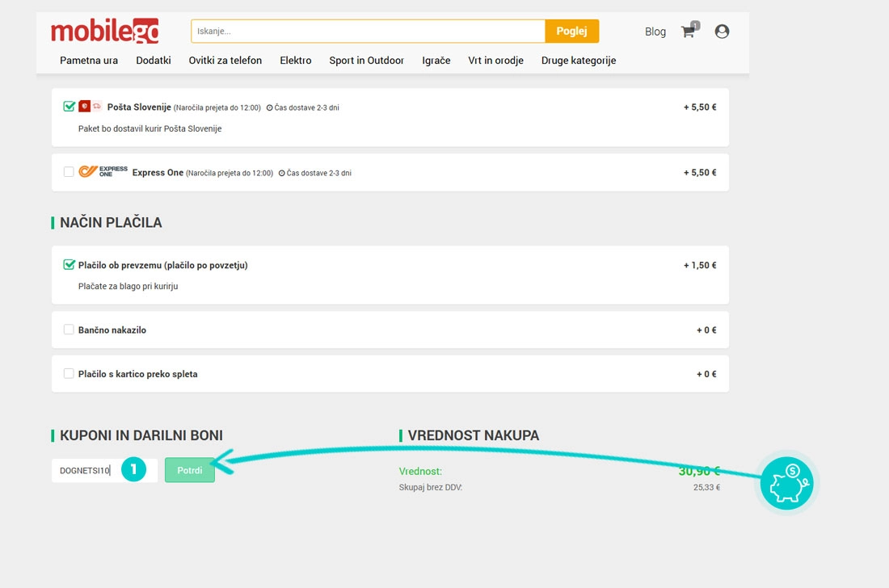Image resolution: width=889 pixels, height=588 pixels.
Task: Confirm coupon with Potrdi button
Action: pos(190,470)
